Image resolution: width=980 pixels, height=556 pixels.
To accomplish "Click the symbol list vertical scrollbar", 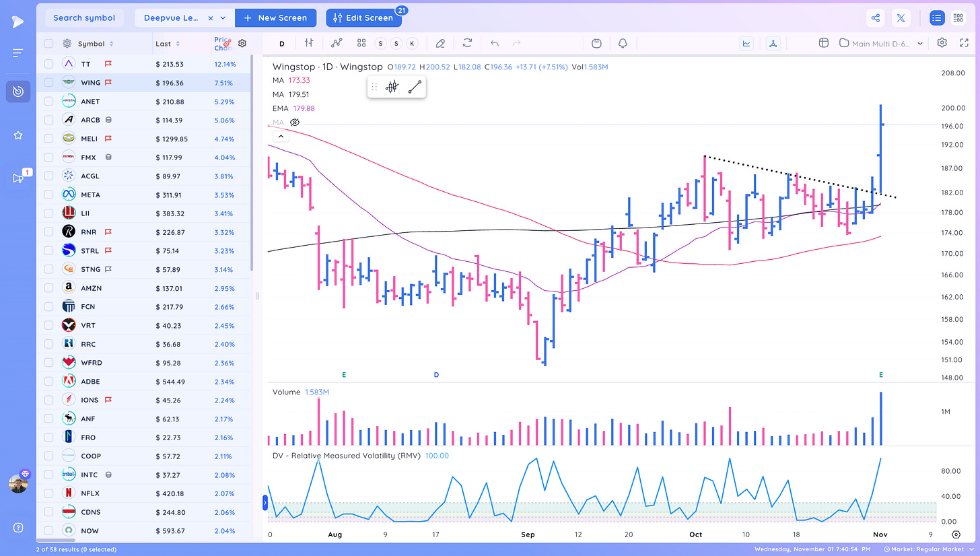I will (x=252, y=162).
